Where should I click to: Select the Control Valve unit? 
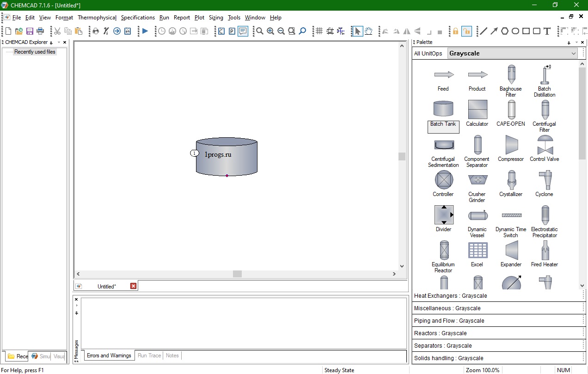click(545, 149)
